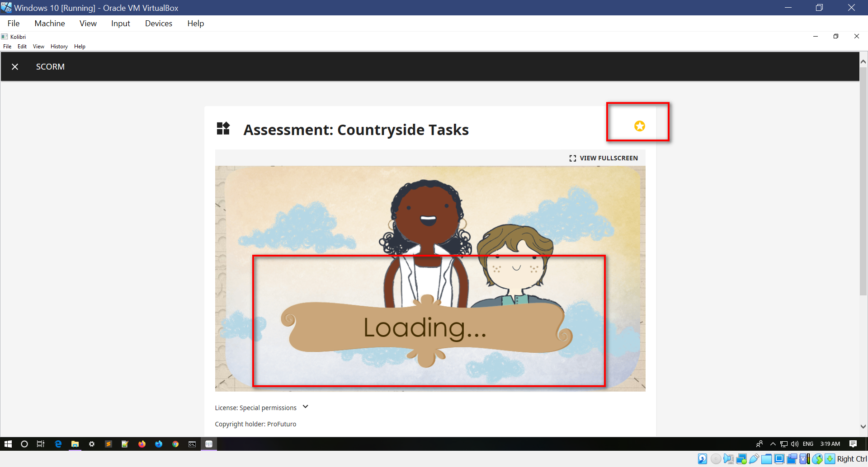
Task: Click the VirtualBox shared folders icon
Action: (766, 459)
